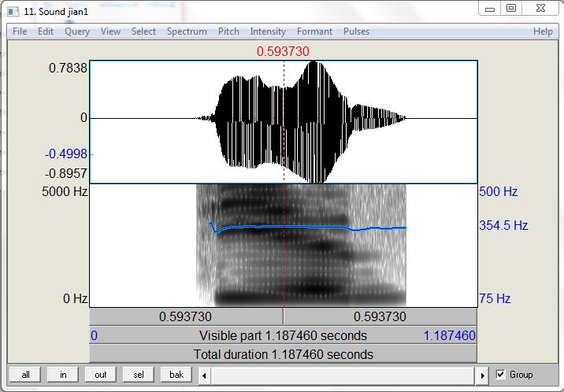Close the Sound jian1 window
Viewport: 564px width, 392px height.
(540, 8)
